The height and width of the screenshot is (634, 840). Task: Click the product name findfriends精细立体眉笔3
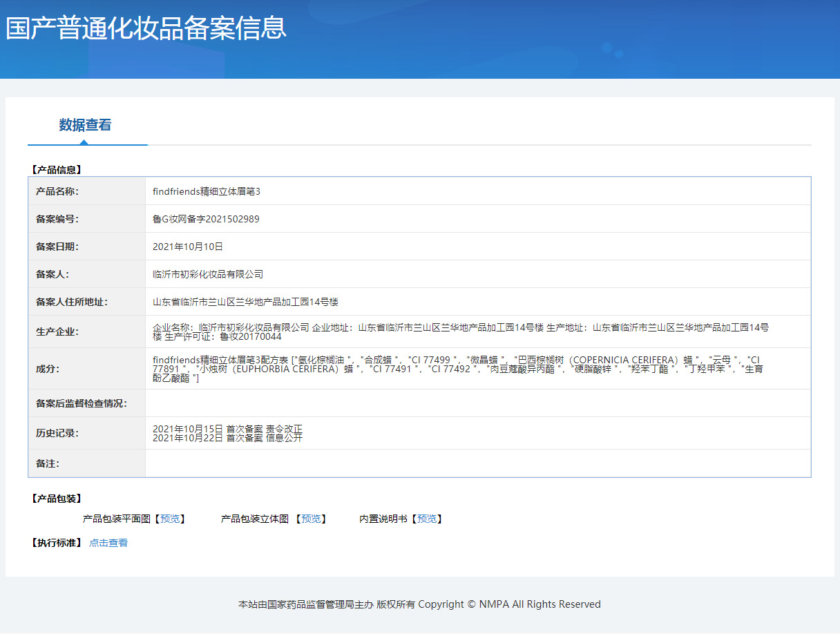(207, 191)
